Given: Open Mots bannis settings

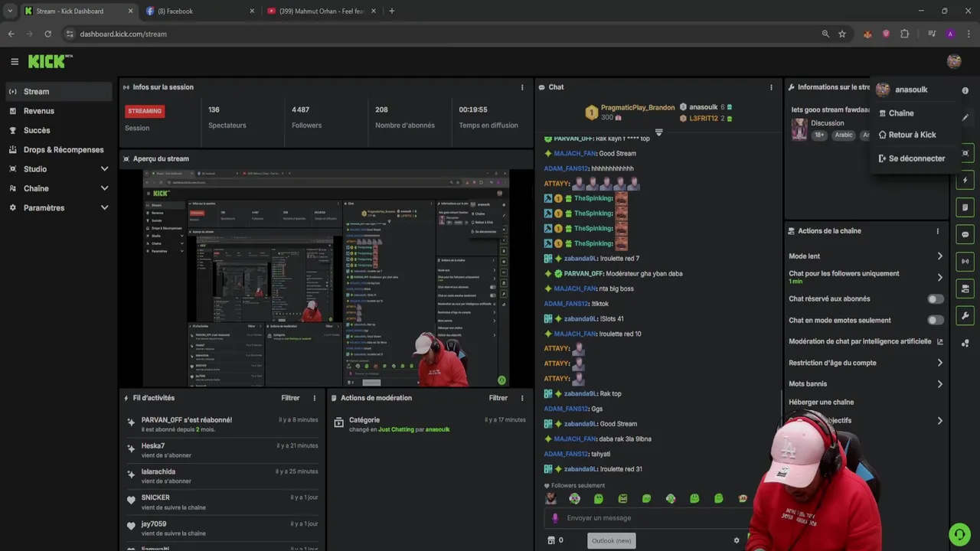Looking at the screenshot, I should 866,384.
